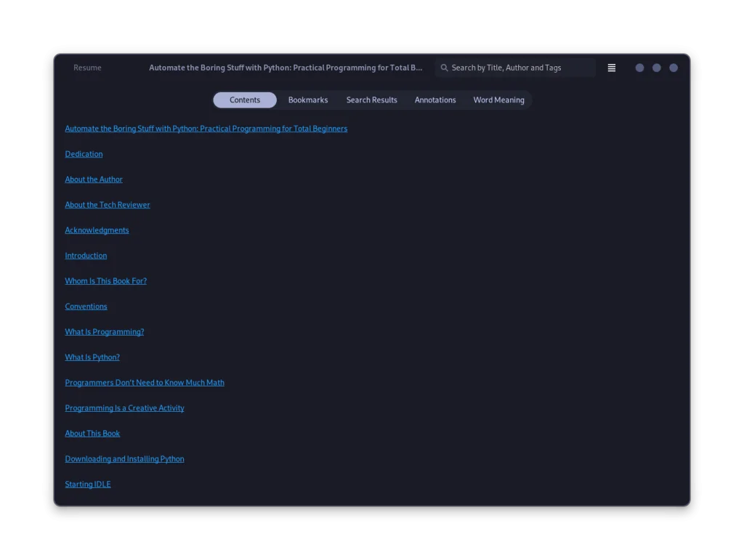Open Whom Is This Book For?
744x560 pixels.
(x=105, y=280)
